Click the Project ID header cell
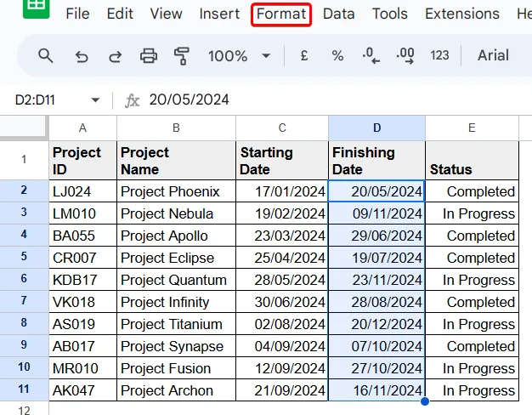532x415 pixels. (82, 161)
